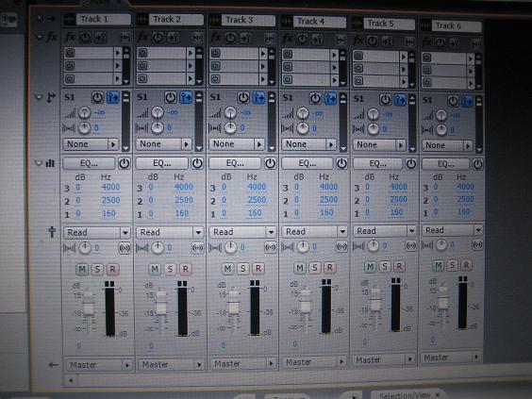
Task: Show the Sends section icon
Action: 51,98
